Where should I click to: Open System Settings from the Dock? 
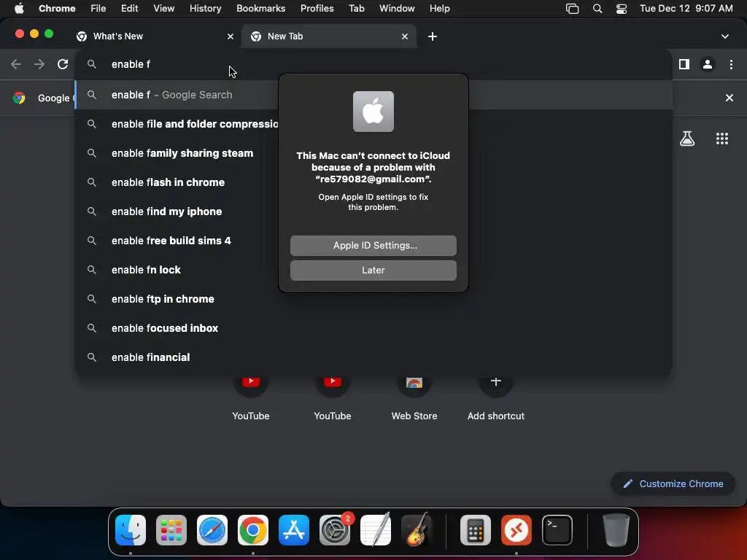[x=334, y=530]
